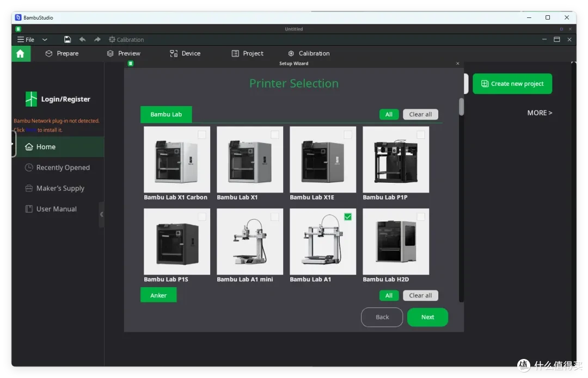588x378 pixels.
Task: Click the Bambu Lab P1P printer image
Action: tap(396, 159)
